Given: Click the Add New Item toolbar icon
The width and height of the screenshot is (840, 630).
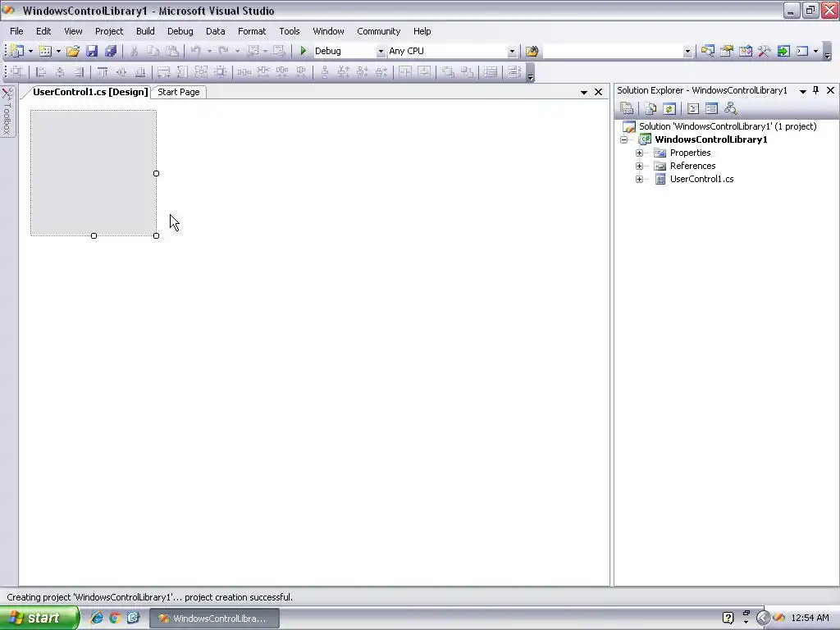Looking at the screenshot, I should click(x=45, y=51).
